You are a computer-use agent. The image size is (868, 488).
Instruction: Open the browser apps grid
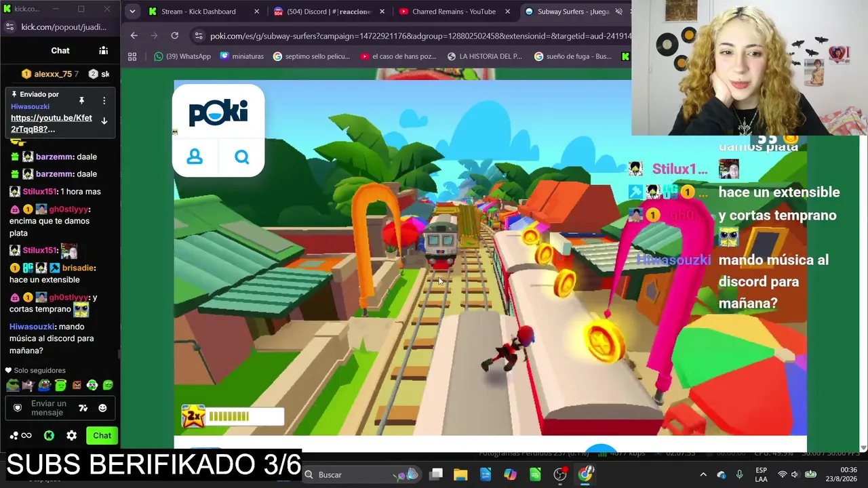[132, 56]
